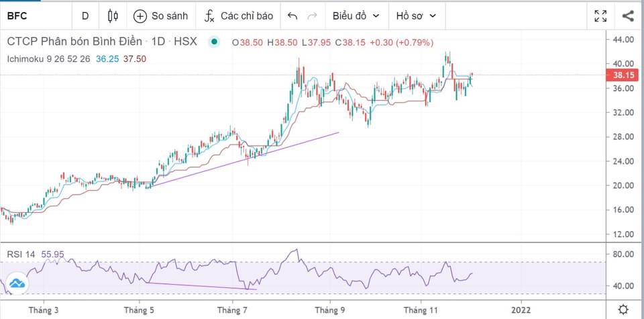Click the Tháng 7 time axis label
Screen dimensions: 644x319
[x=233, y=309]
